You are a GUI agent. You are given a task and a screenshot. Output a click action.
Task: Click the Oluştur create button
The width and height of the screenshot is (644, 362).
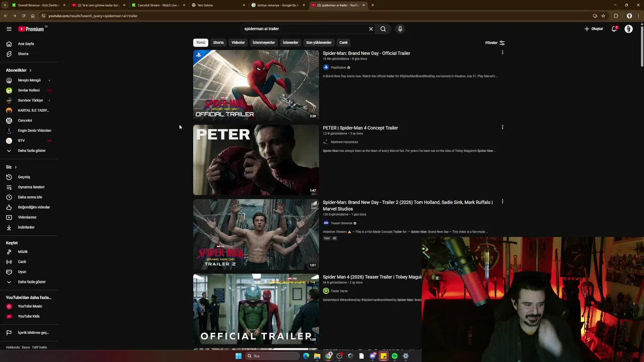[594, 29]
